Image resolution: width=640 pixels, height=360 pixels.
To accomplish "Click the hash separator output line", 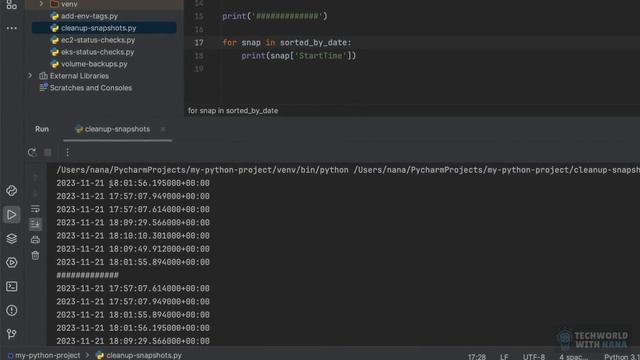I will [x=87, y=275].
